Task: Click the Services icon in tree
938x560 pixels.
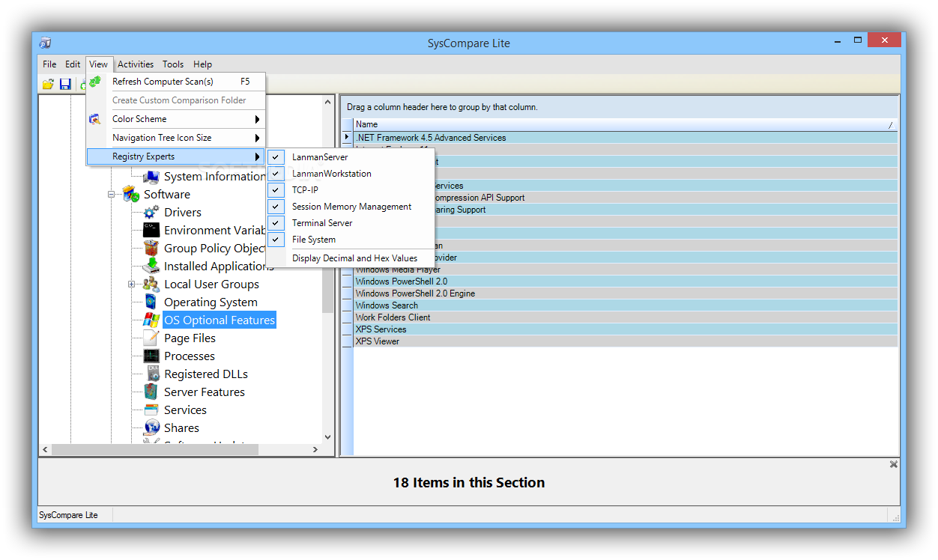Action: click(151, 410)
